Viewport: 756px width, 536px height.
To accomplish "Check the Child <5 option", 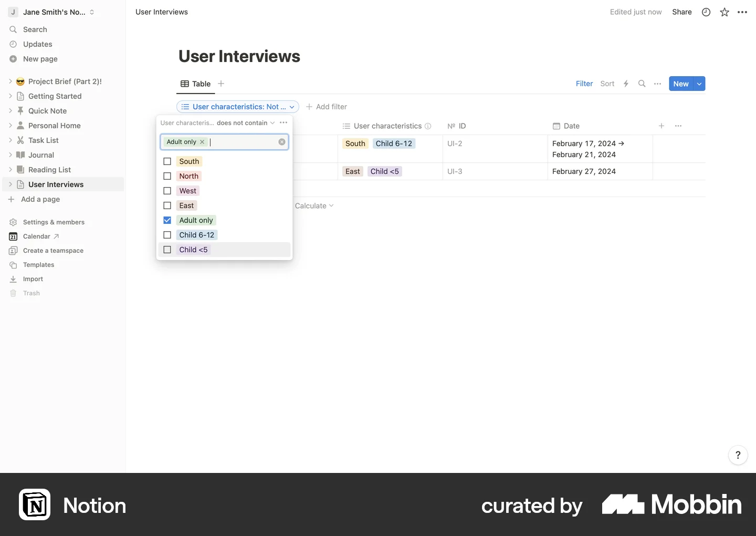I will point(167,250).
